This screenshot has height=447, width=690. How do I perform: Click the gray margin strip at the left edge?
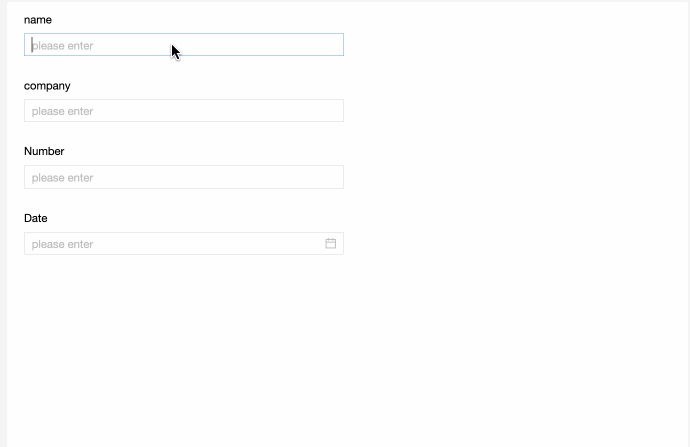click(3, 224)
